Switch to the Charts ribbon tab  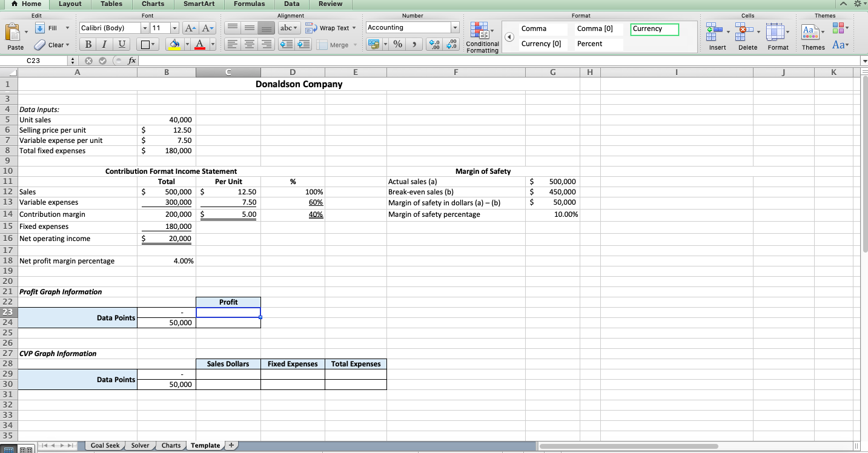(x=152, y=5)
